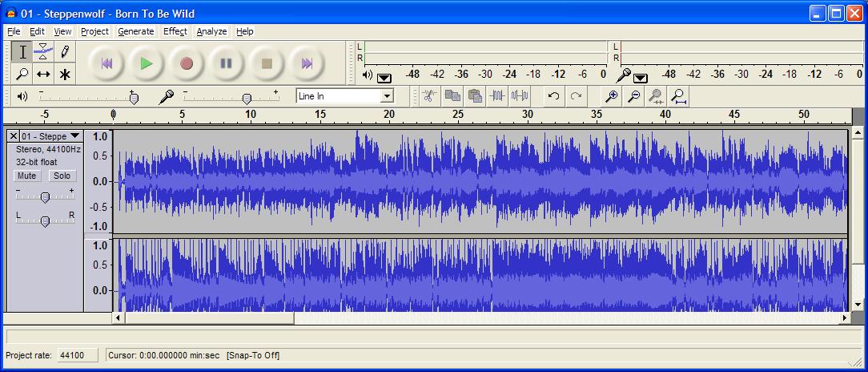Click vertical scrollbar down arrow
Viewport: 868px width, 372px height.
pyautogui.click(x=858, y=304)
